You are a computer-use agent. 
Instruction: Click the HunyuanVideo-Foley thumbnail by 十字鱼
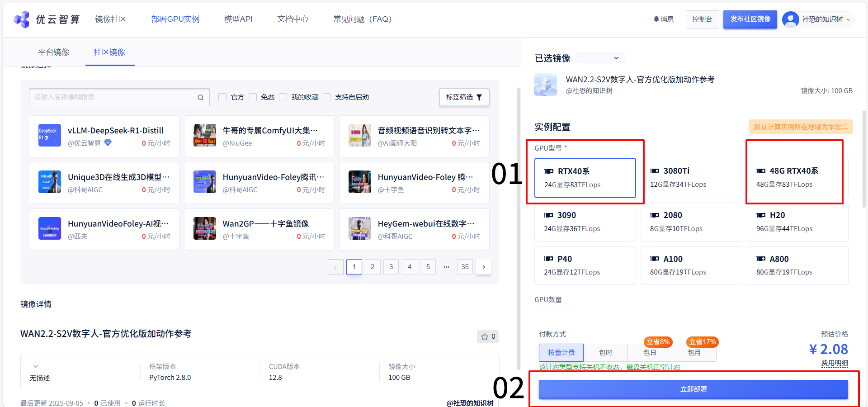(360, 182)
